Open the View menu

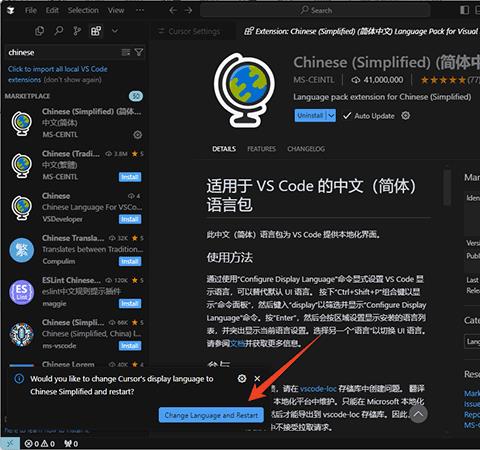point(116,10)
